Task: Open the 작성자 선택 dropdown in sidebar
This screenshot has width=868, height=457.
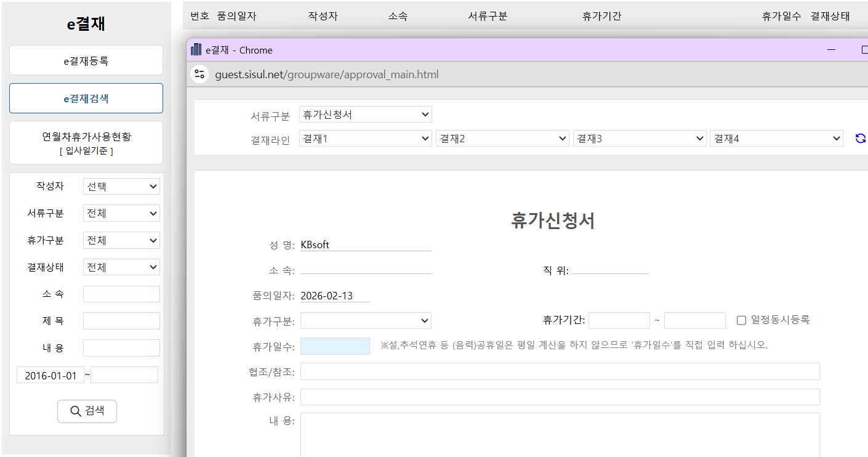Action: [121, 187]
